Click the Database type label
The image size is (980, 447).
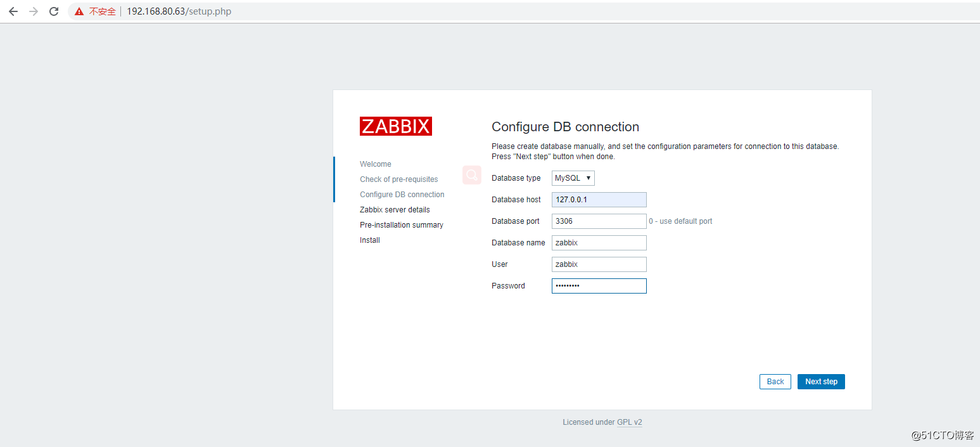[x=516, y=178]
